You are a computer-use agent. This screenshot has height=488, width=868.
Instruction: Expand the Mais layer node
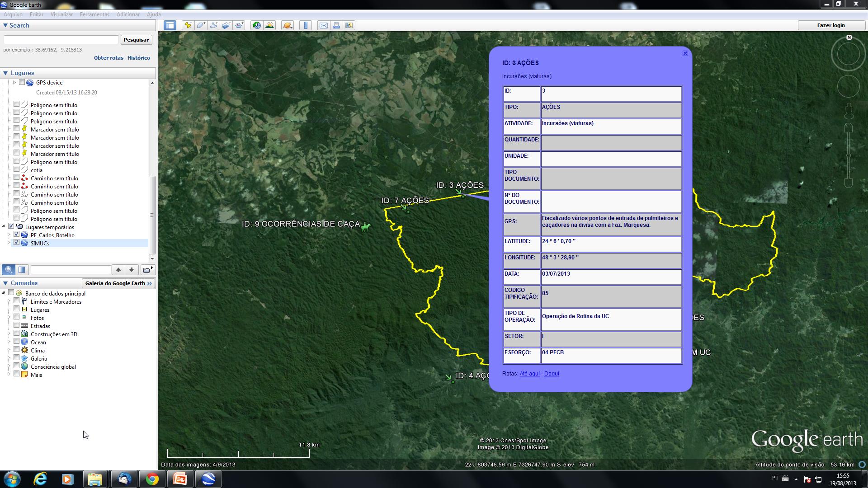(x=9, y=375)
